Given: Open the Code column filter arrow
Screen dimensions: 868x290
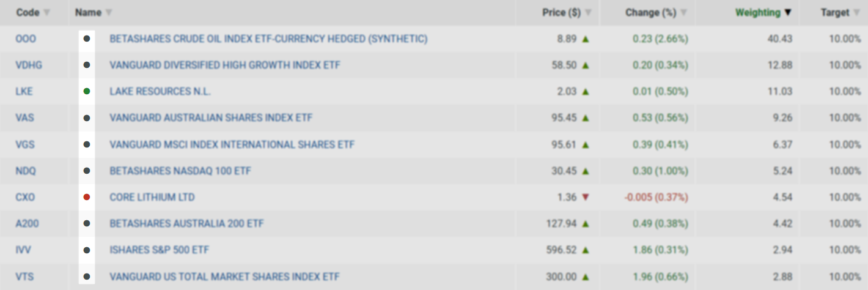Looking at the screenshot, I should (47, 13).
